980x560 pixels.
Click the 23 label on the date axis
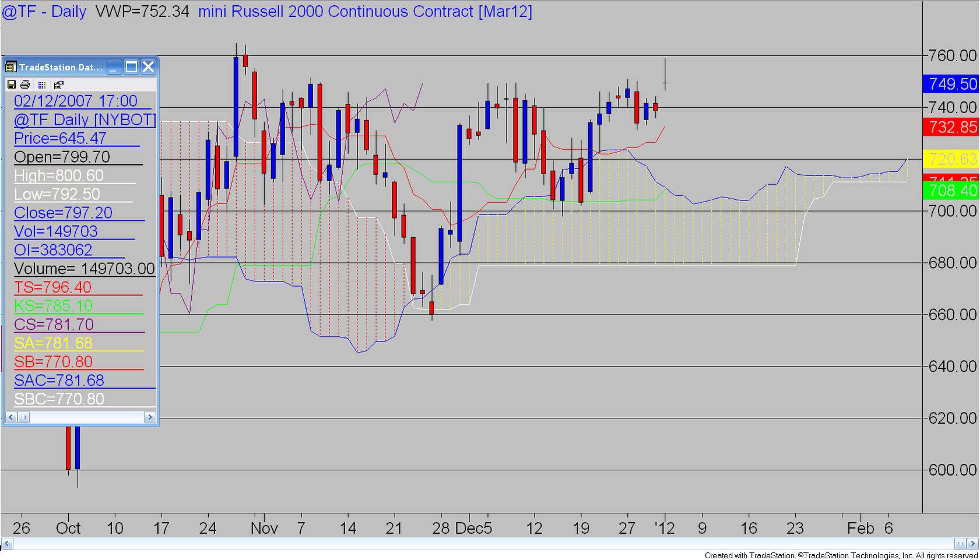795,529
